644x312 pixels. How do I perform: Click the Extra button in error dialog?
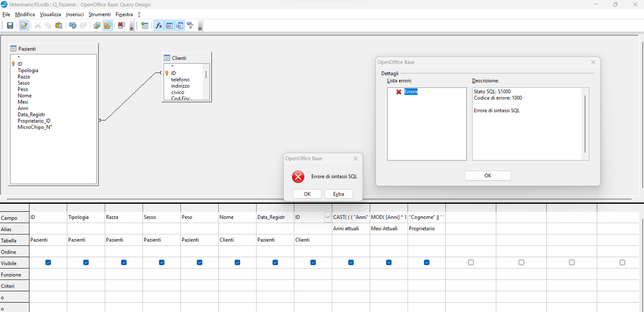pyautogui.click(x=338, y=194)
